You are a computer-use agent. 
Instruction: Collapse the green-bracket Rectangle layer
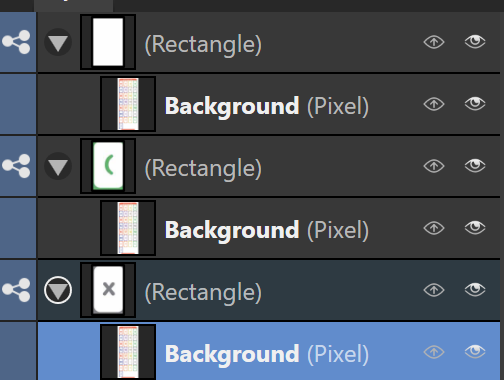pyautogui.click(x=58, y=166)
